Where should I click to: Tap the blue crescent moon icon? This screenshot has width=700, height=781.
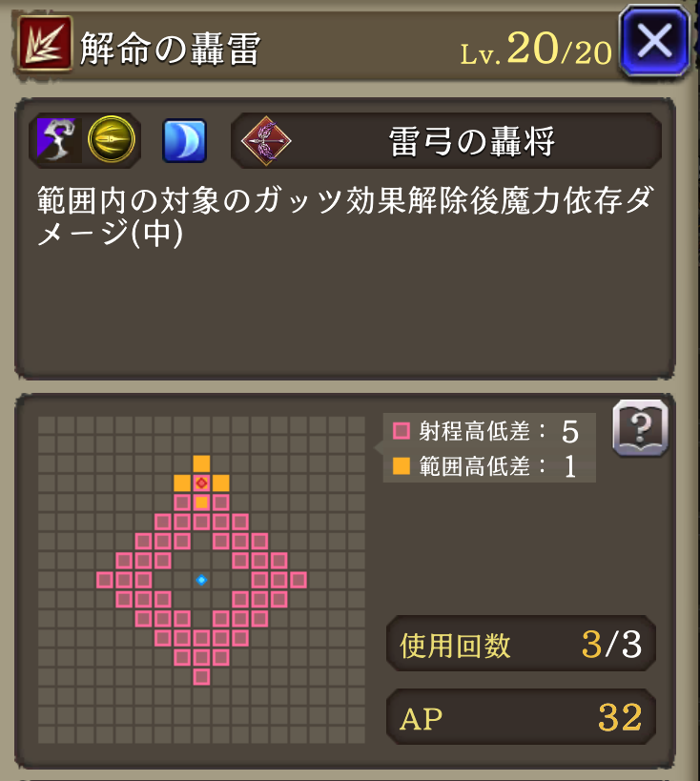click(x=184, y=140)
